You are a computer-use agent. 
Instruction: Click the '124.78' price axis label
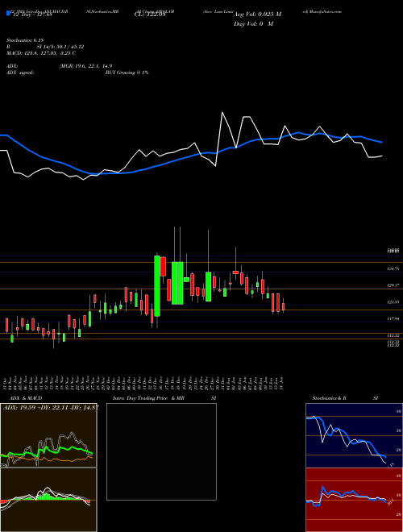[x=393, y=269]
